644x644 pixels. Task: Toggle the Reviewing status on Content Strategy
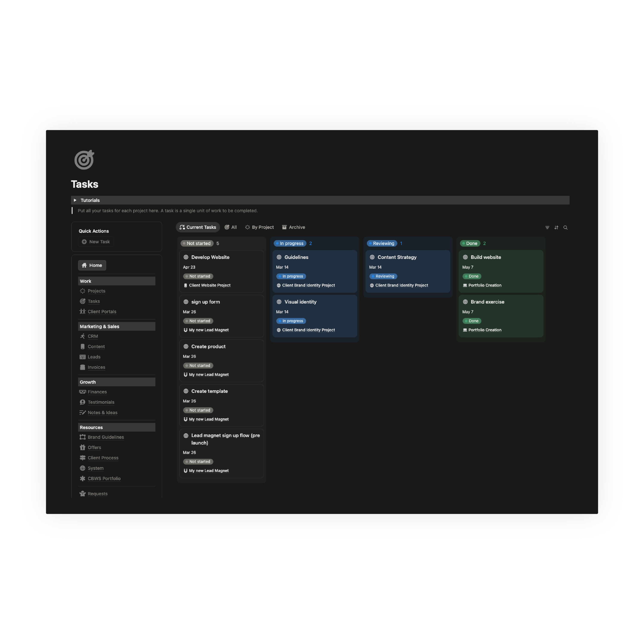(383, 276)
